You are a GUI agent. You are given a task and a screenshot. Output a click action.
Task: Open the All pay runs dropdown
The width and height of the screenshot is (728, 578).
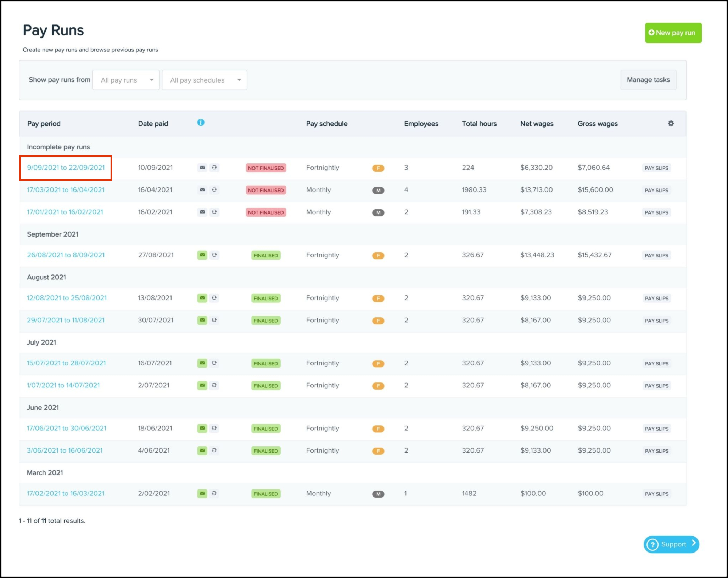(126, 80)
